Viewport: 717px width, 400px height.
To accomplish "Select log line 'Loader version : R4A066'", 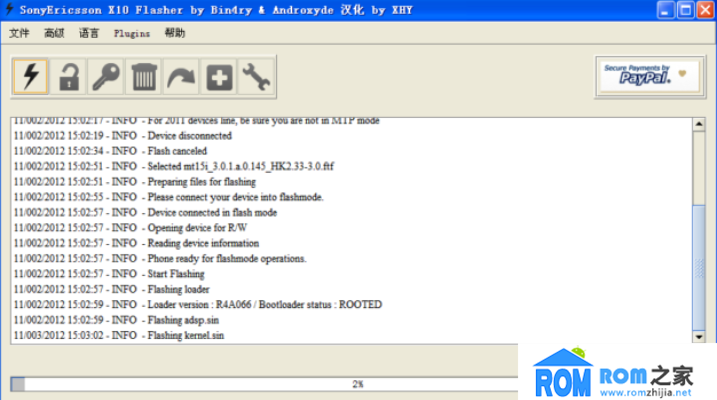I will tap(198, 304).
